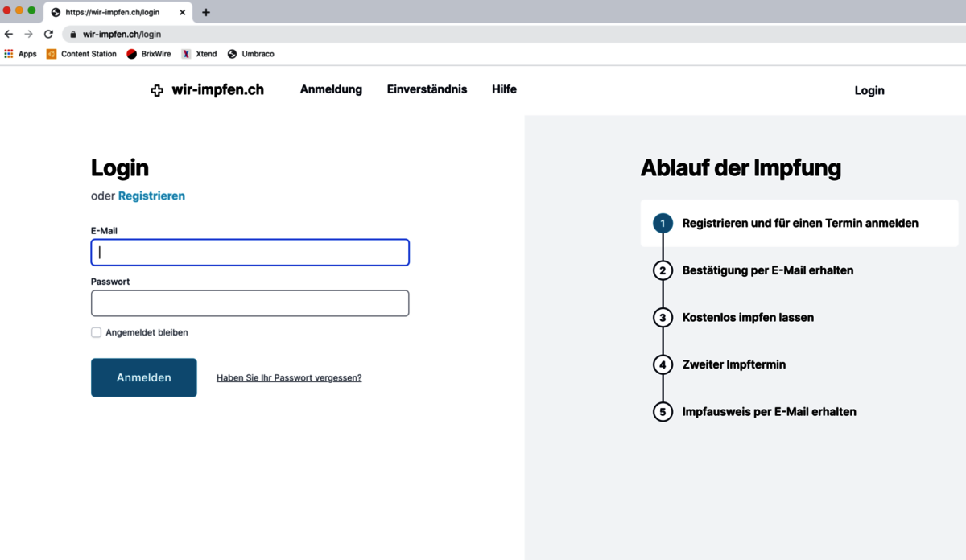Viewport: 966px width, 560px height.
Task: Open the Anmeldung menu item
Action: (x=331, y=89)
